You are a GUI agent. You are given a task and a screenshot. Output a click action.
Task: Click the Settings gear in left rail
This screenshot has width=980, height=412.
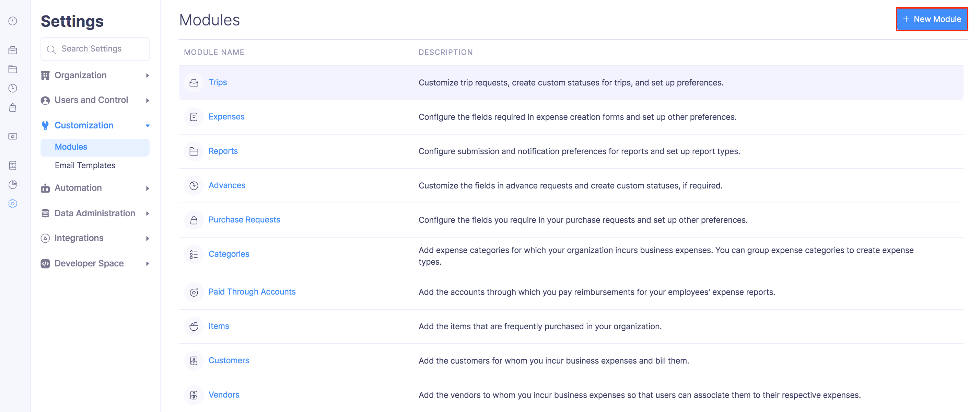pos(13,204)
